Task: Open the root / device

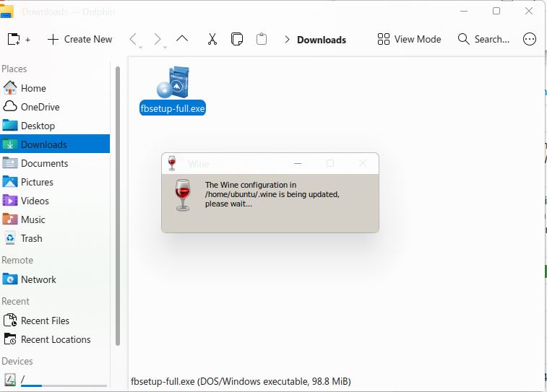Action: (55, 380)
